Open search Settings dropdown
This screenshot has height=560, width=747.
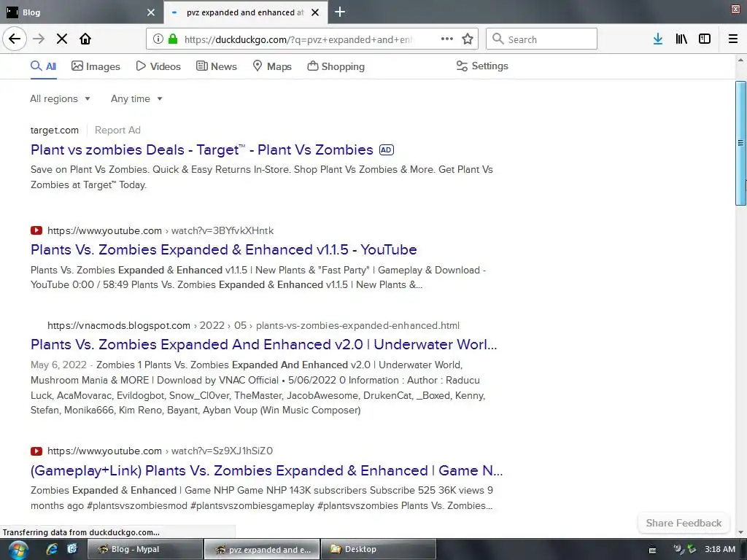pos(482,66)
